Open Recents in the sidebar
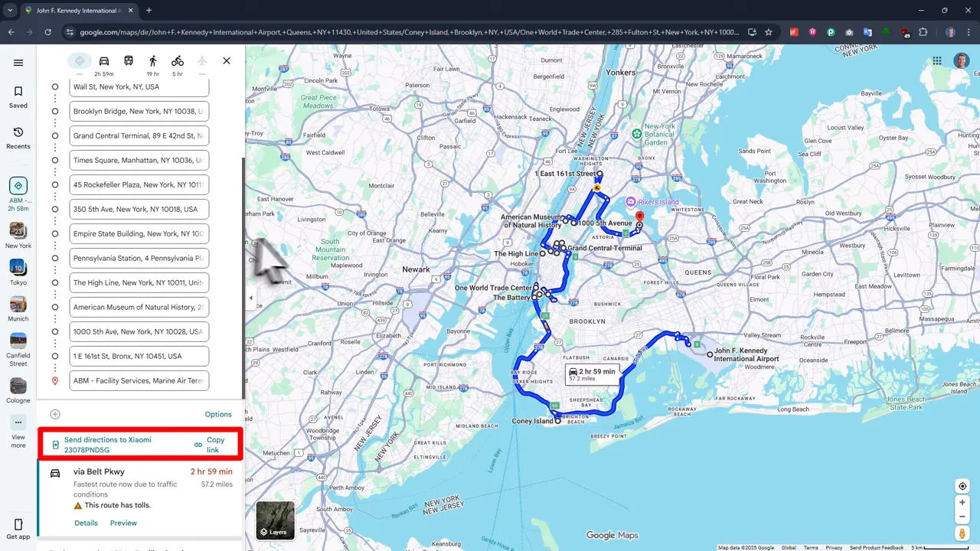Screen dimensions: 980x551 tap(18, 138)
